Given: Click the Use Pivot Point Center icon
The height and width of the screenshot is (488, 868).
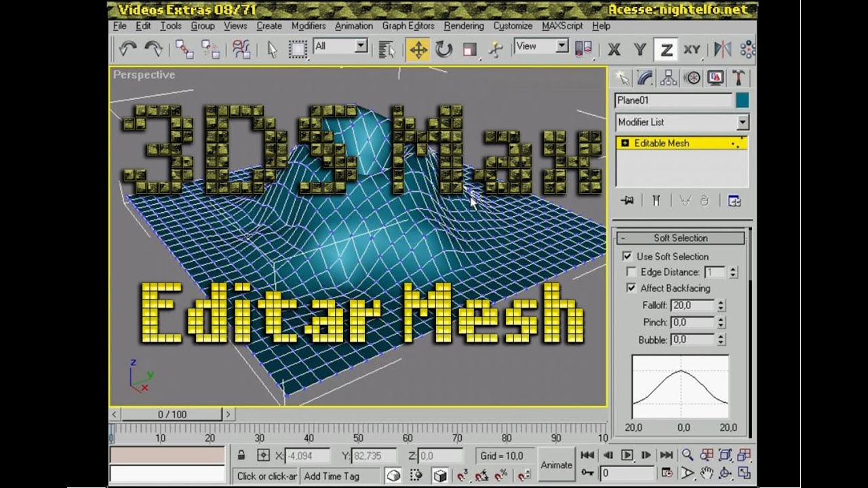Looking at the screenshot, I should [584, 49].
